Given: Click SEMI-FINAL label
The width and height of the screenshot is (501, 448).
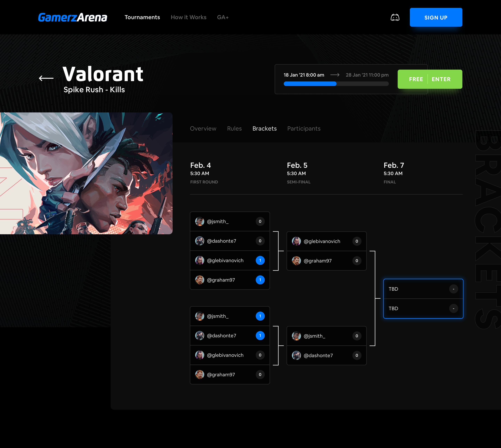Looking at the screenshot, I should point(299,182).
